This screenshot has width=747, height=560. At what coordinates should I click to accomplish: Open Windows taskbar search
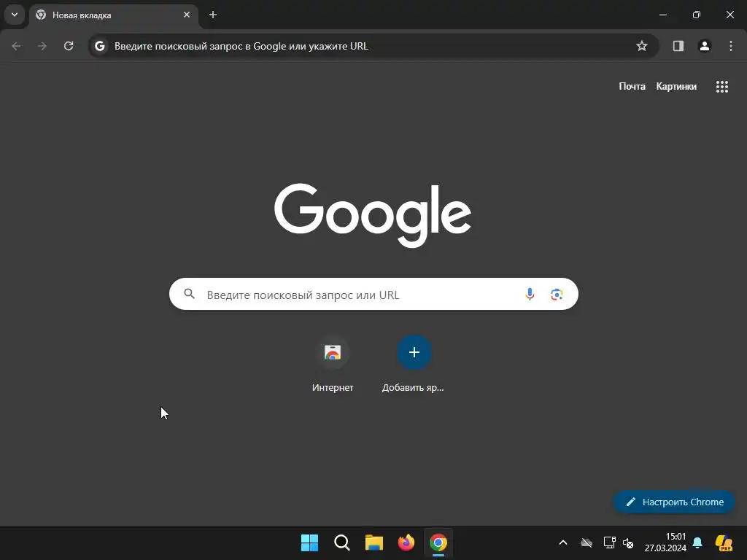[342, 542]
